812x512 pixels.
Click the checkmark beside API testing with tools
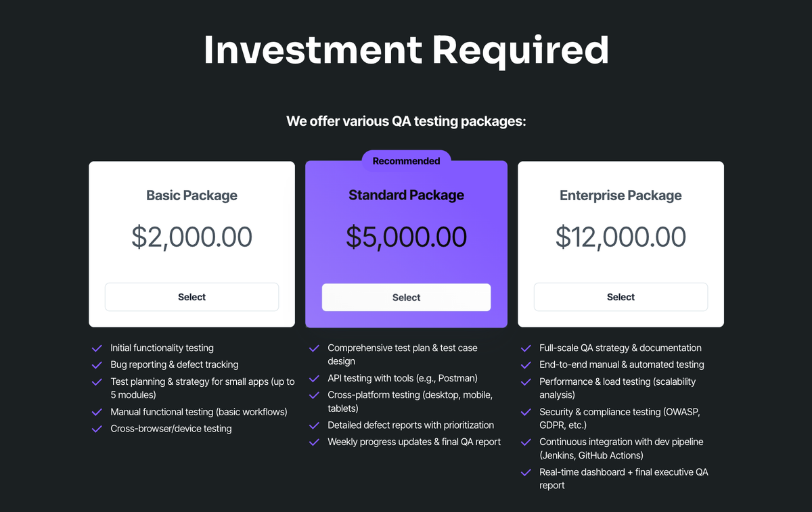click(x=314, y=378)
